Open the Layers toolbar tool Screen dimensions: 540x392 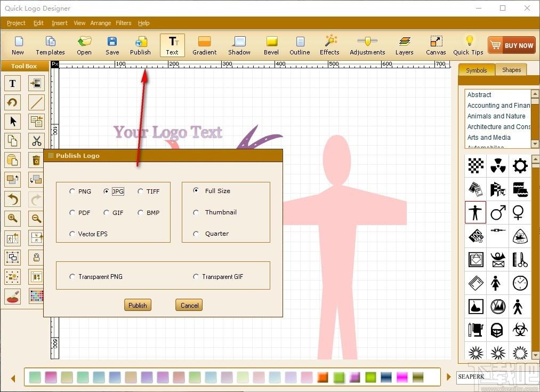coord(404,45)
